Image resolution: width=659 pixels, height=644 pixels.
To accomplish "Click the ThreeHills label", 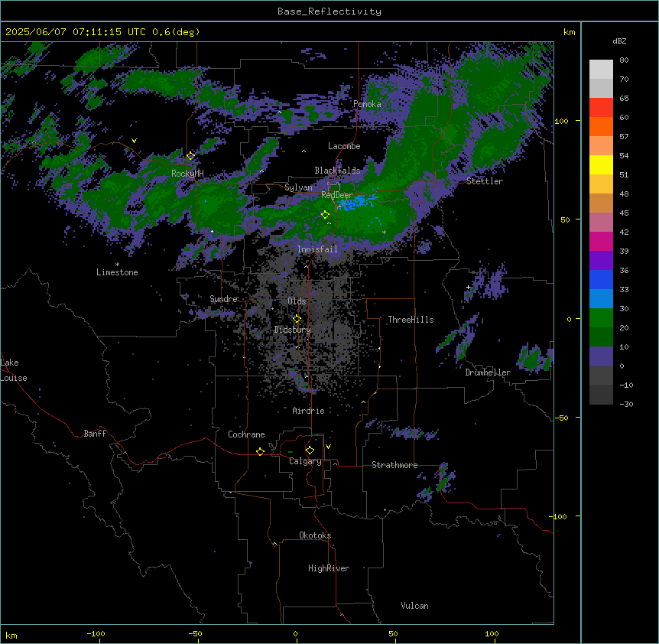I will (411, 320).
